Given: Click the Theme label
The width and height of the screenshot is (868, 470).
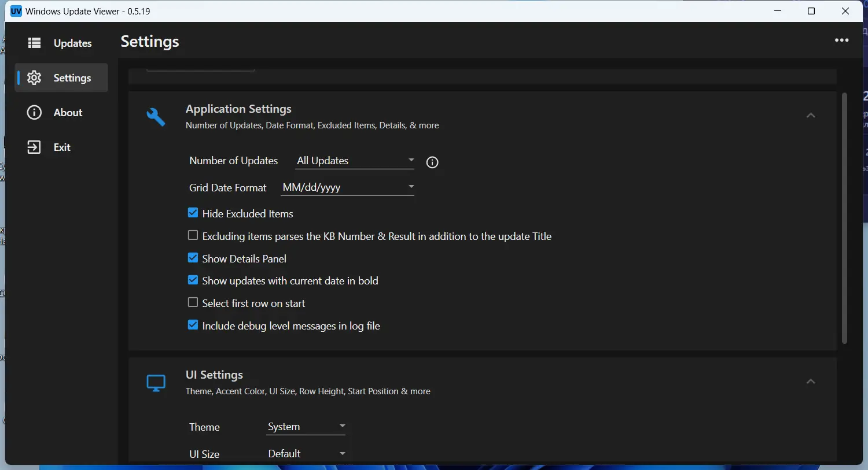Looking at the screenshot, I should (204, 427).
